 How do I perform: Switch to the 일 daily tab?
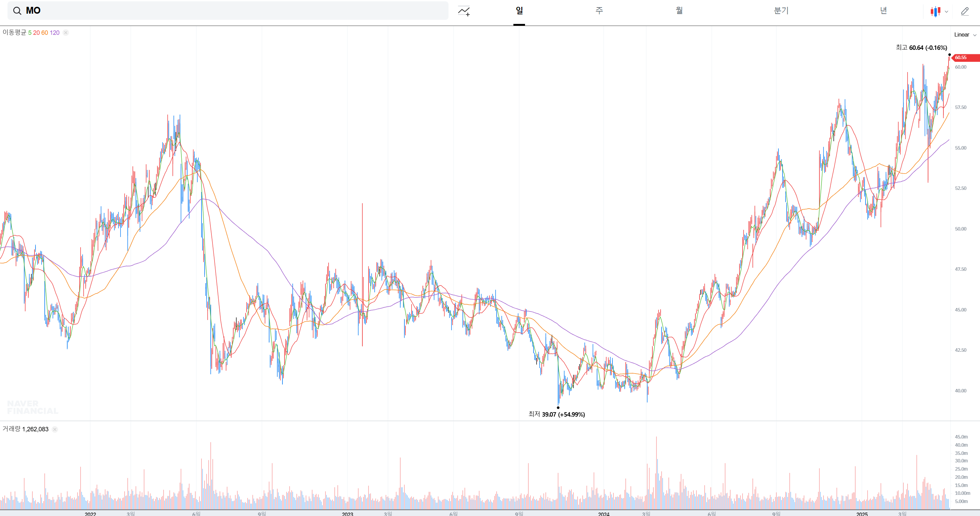click(519, 11)
